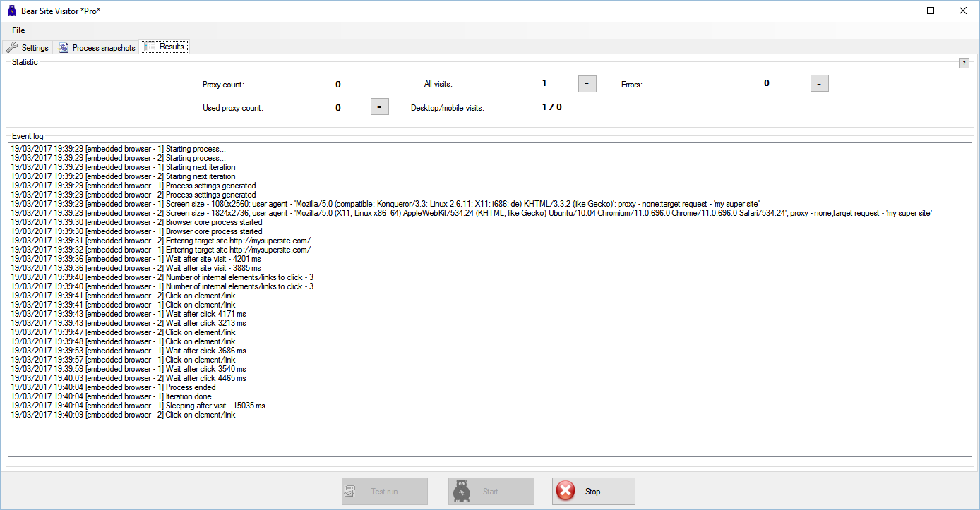Viewport: 980px width, 510px height.
Task: Click the 'Screen size - 1080x2560' log line
Action: point(385,204)
